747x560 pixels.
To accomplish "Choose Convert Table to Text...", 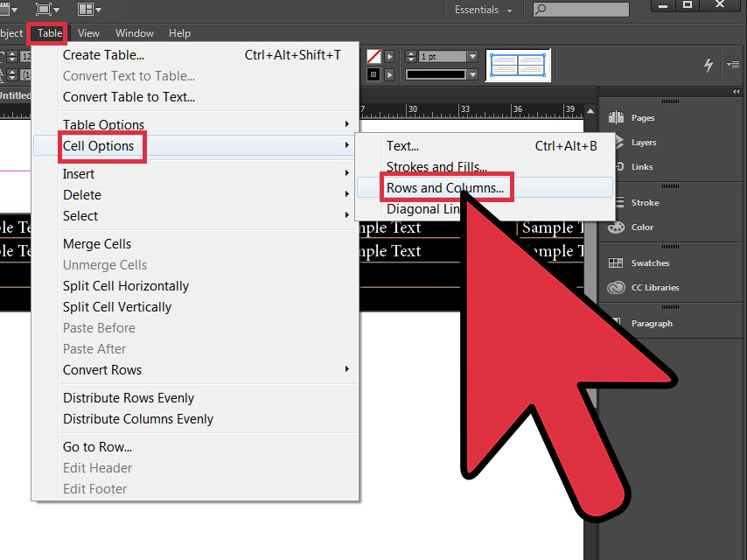I will click(x=195, y=97).
